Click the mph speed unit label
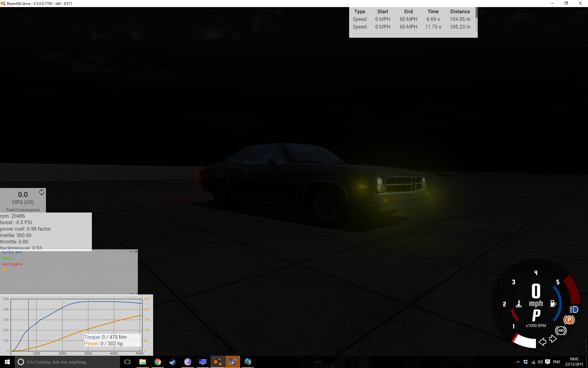 (x=536, y=303)
